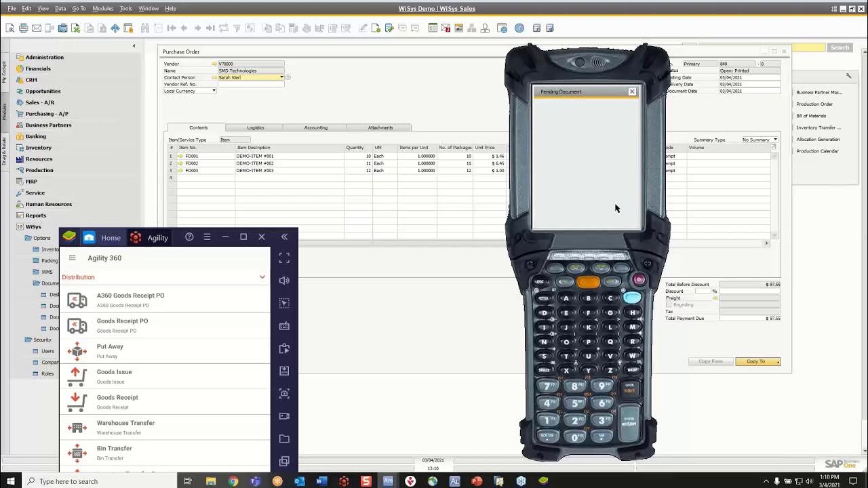Click the Print toolbar icon

(x=23, y=28)
